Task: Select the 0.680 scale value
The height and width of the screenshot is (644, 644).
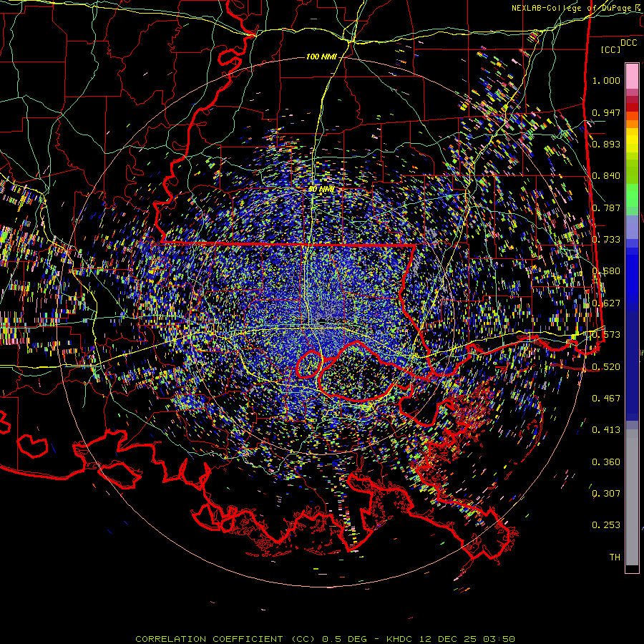Action: pyautogui.click(x=606, y=271)
